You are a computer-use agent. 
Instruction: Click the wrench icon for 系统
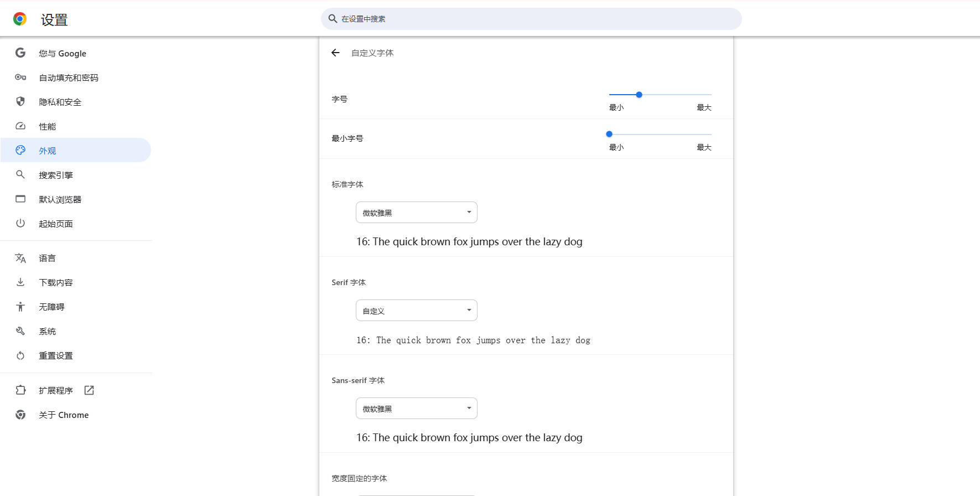coord(20,331)
